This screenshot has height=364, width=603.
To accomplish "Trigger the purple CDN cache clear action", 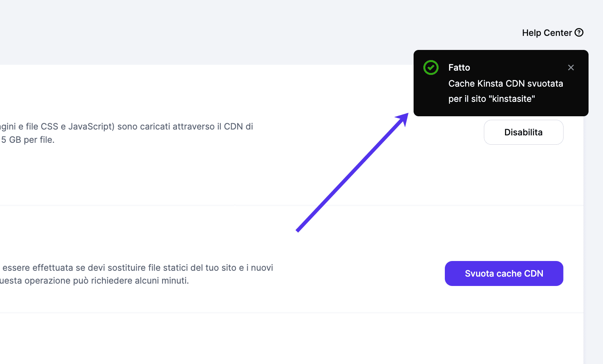I will click(504, 273).
